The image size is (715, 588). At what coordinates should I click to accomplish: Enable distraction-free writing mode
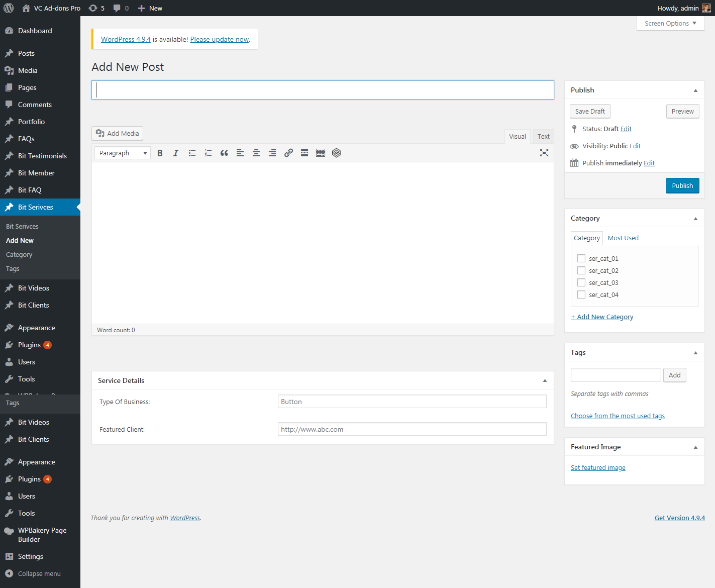click(544, 153)
